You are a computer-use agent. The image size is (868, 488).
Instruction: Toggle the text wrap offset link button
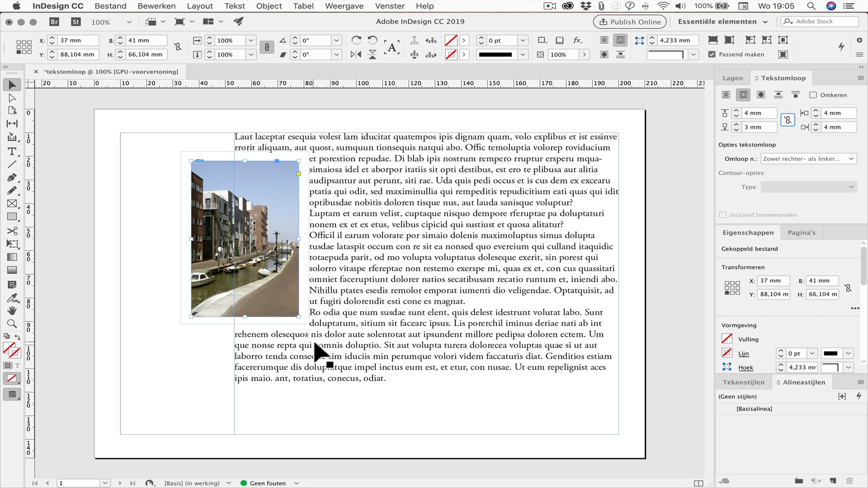point(788,120)
